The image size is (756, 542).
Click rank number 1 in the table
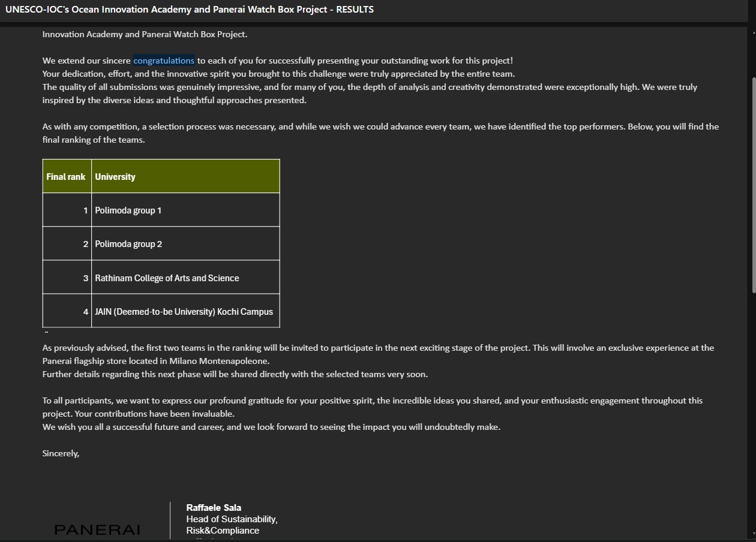tap(86, 210)
